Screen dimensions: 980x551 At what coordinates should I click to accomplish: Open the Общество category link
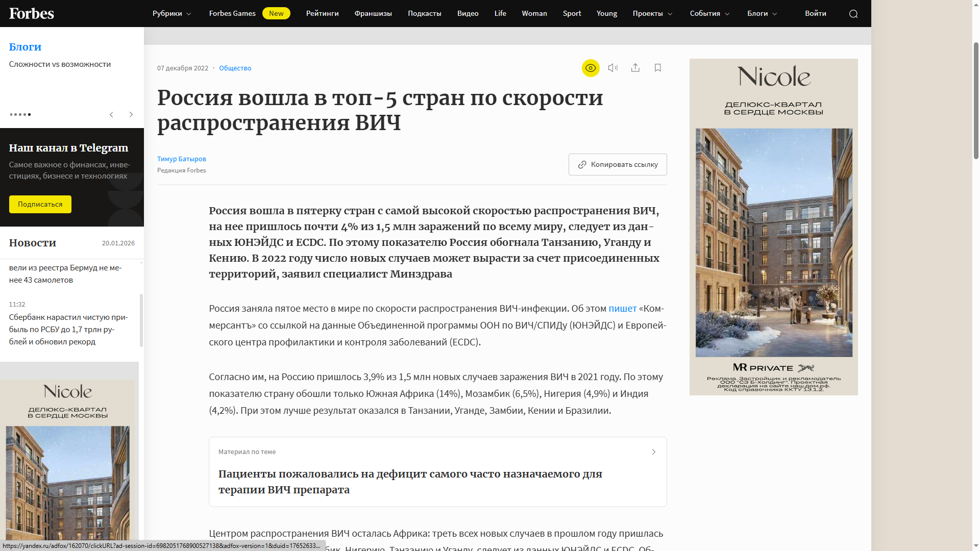(235, 68)
